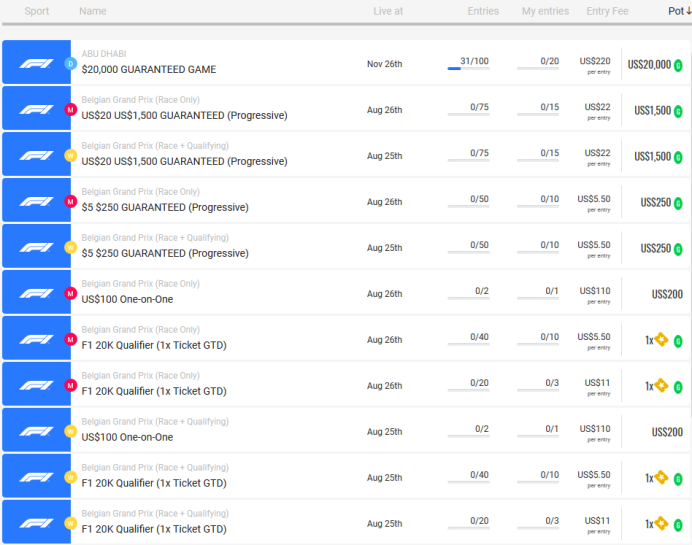Click US$20,000 pot amount
The width and height of the screenshot is (692, 545).
(x=649, y=64)
